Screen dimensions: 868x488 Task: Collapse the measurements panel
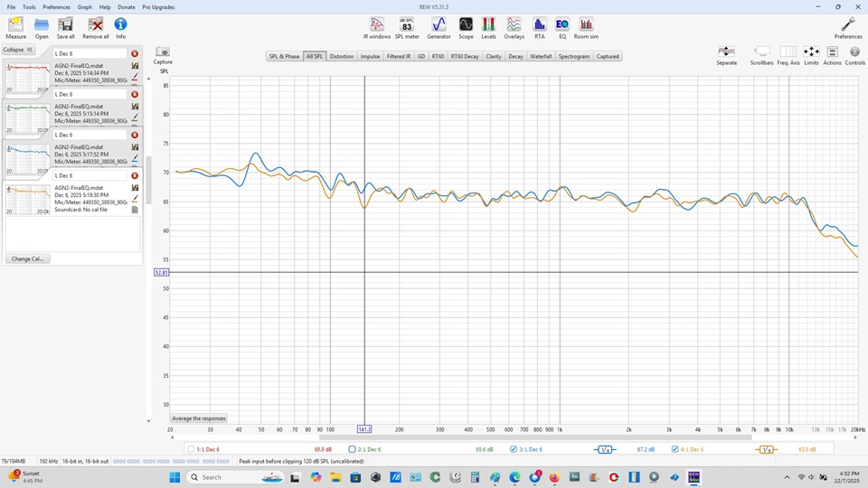(18, 50)
